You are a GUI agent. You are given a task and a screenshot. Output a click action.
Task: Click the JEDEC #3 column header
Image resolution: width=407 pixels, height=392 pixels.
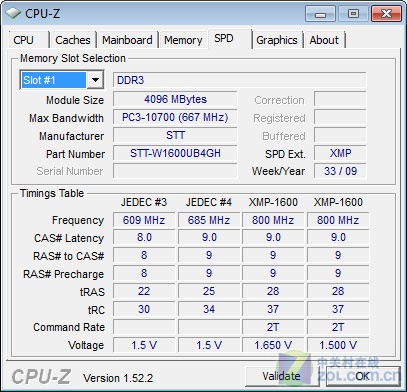144,202
